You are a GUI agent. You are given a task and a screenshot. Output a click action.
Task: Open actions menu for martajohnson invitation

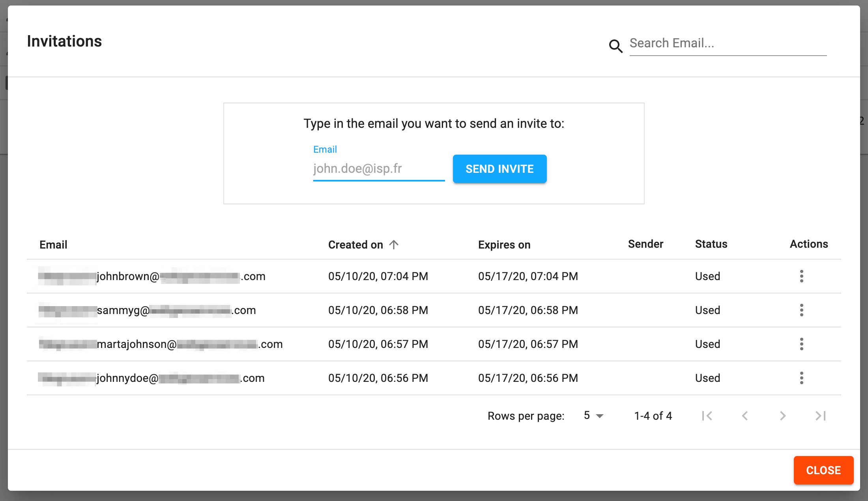point(801,344)
